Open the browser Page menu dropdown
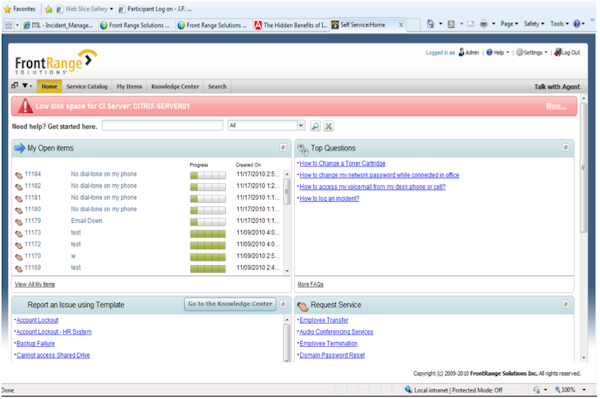Viewport: 600px width, 399px height. [x=509, y=24]
